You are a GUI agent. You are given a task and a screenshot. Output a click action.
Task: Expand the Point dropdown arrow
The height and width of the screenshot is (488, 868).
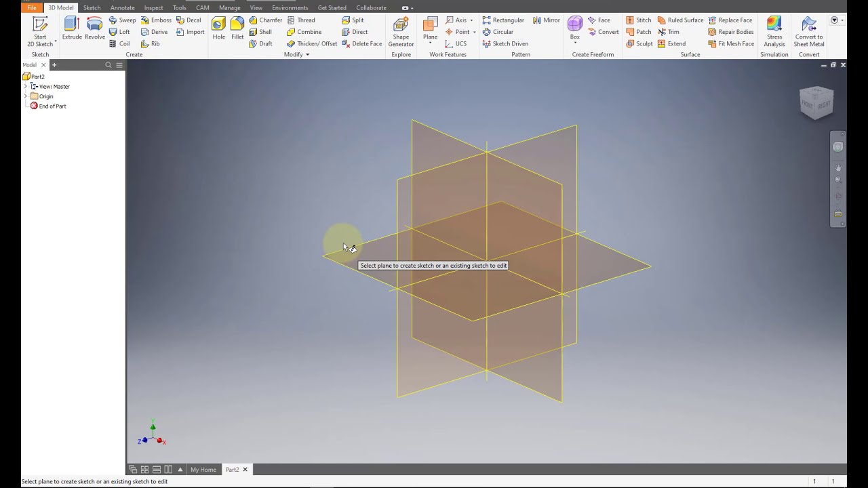click(x=474, y=32)
